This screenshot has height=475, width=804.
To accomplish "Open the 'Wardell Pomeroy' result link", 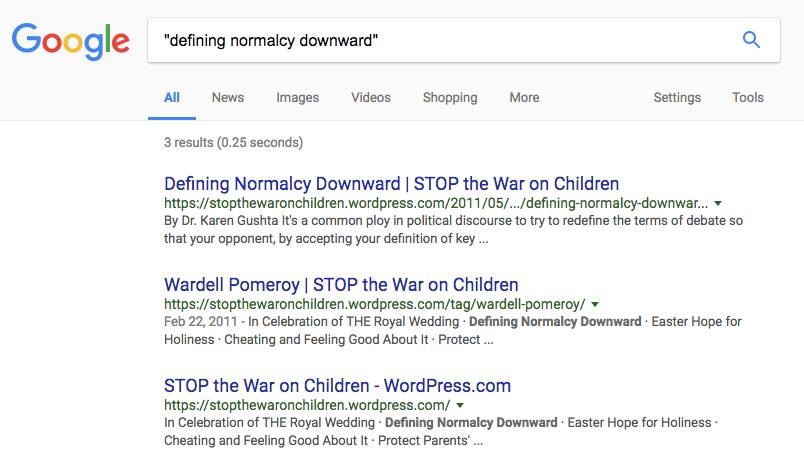I will (x=341, y=285).
